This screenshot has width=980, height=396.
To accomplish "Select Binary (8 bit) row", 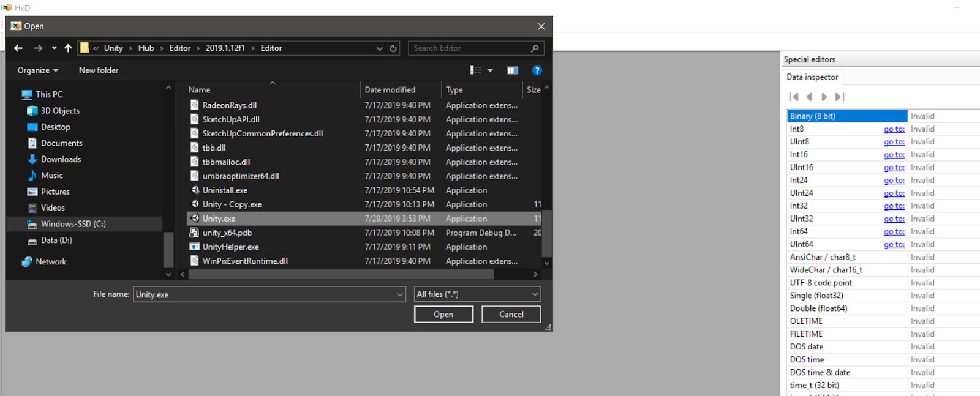I will coord(883,116).
